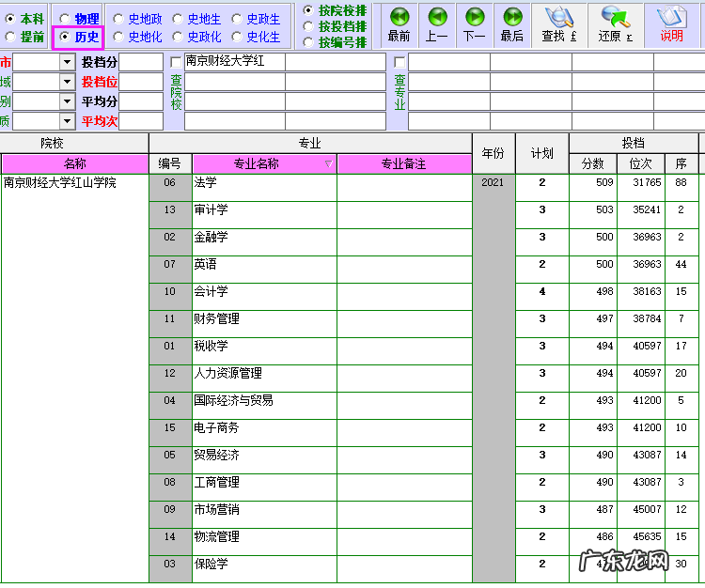
Task: Tick the 查院校 filter checkbox
Action: coord(177,62)
